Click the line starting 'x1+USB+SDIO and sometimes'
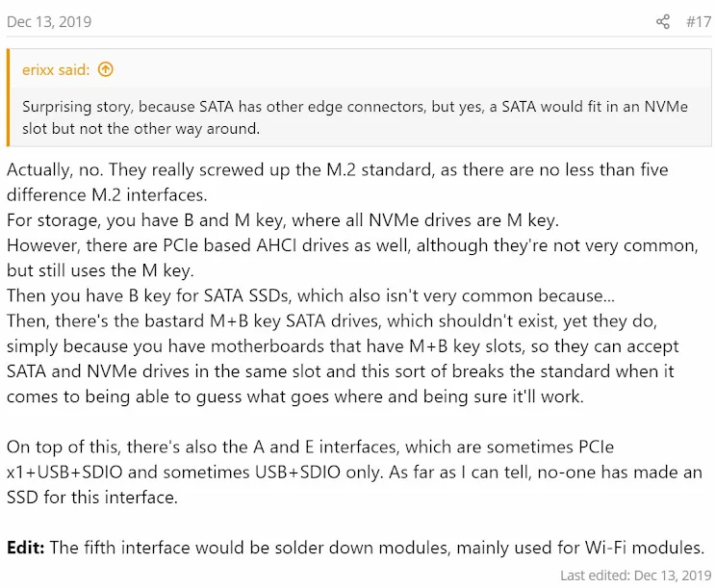The width and height of the screenshot is (715, 588). (x=354, y=473)
